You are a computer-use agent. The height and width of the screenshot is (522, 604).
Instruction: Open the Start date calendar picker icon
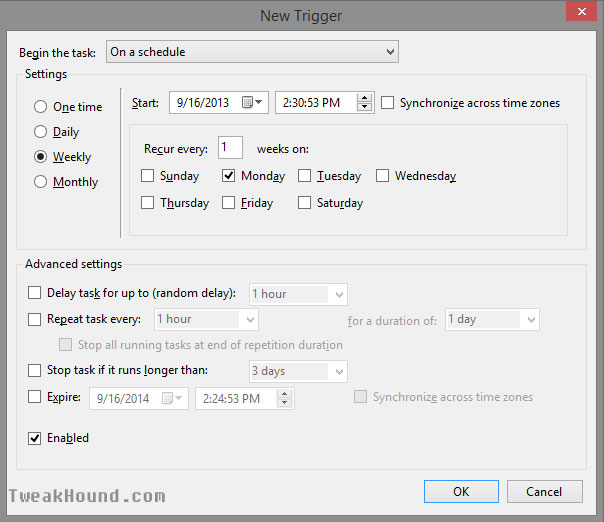pyautogui.click(x=252, y=102)
